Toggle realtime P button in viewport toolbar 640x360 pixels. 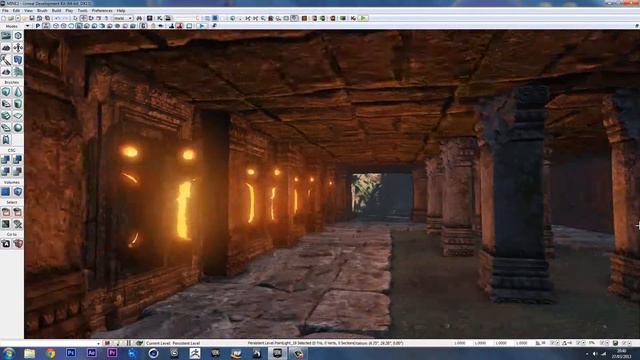click(38, 26)
